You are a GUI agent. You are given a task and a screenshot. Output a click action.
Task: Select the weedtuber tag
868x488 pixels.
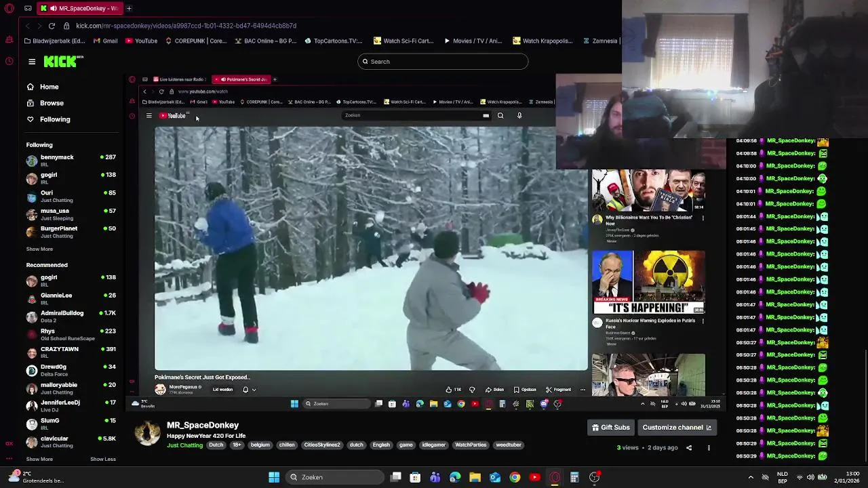509,445
